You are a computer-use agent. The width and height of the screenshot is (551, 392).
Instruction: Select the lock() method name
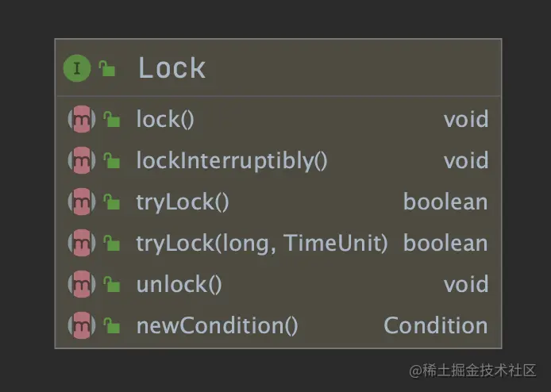click(x=165, y=120)
